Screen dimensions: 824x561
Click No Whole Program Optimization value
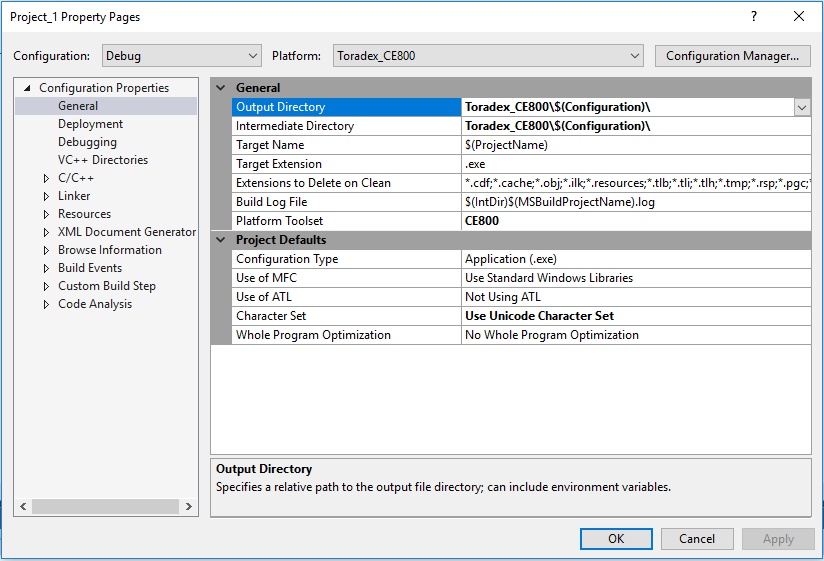[552, 335]
